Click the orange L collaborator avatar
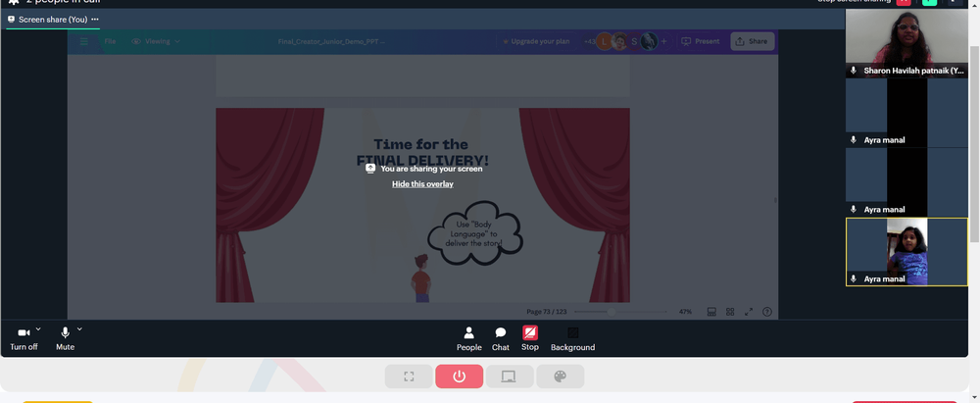The width and height of the screenshot is (980, 403). (604, 41)
